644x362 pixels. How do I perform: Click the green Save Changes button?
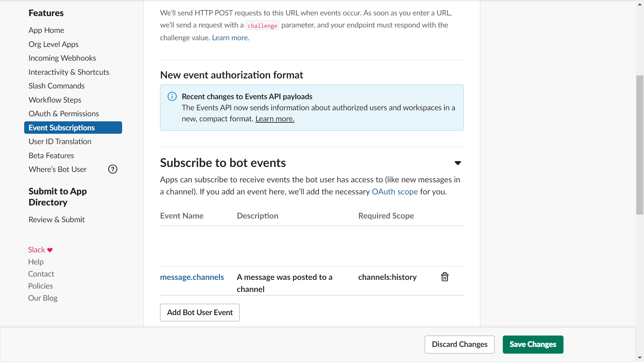tap(533, 345)
